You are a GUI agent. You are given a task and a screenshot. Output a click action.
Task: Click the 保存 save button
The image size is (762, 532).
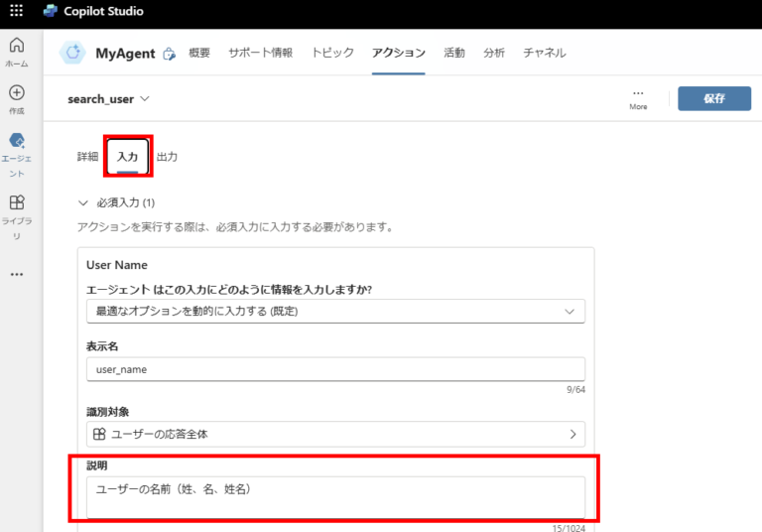(713, 98)
